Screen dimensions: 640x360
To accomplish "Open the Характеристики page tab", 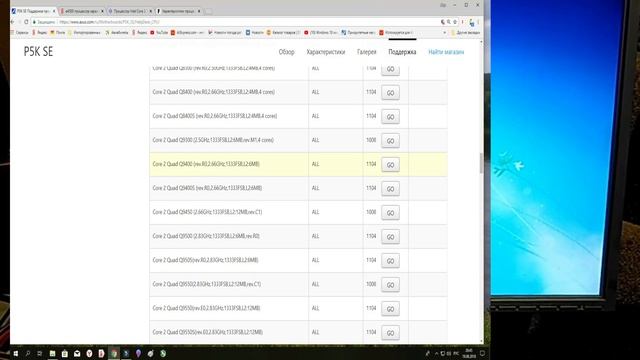I will (326, 52).
